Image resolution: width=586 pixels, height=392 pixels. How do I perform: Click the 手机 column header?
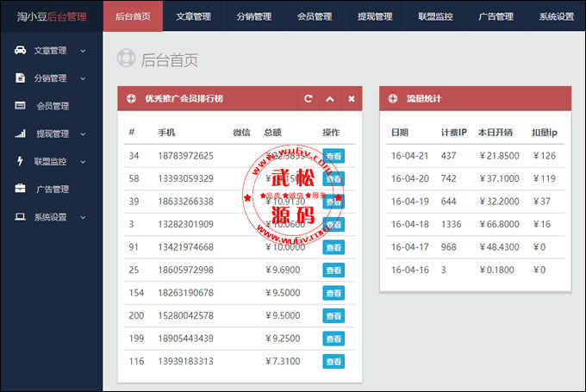point(166,133)
